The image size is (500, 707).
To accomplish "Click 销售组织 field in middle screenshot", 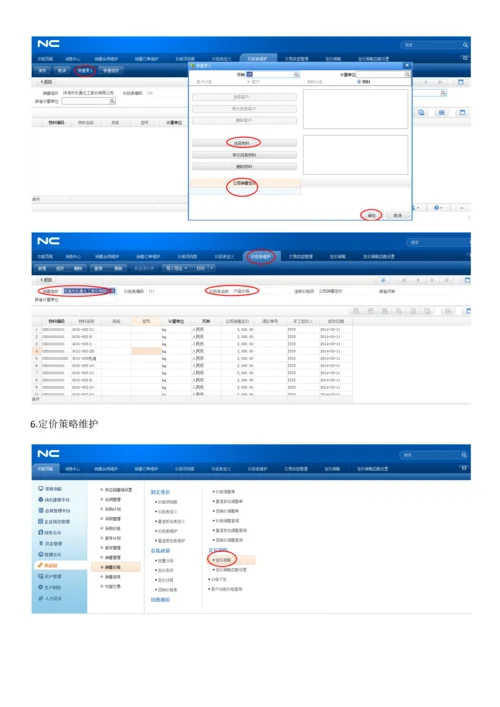I will click(89, 291).
